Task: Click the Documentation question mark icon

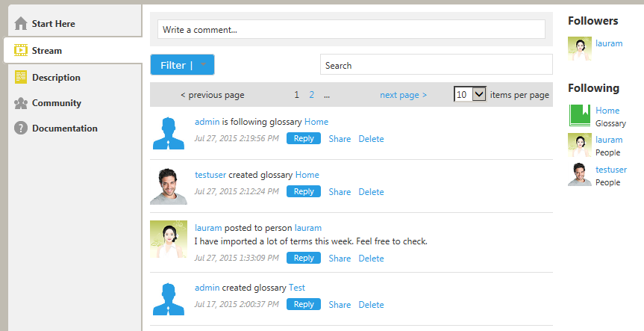Action: coord(21,129)
